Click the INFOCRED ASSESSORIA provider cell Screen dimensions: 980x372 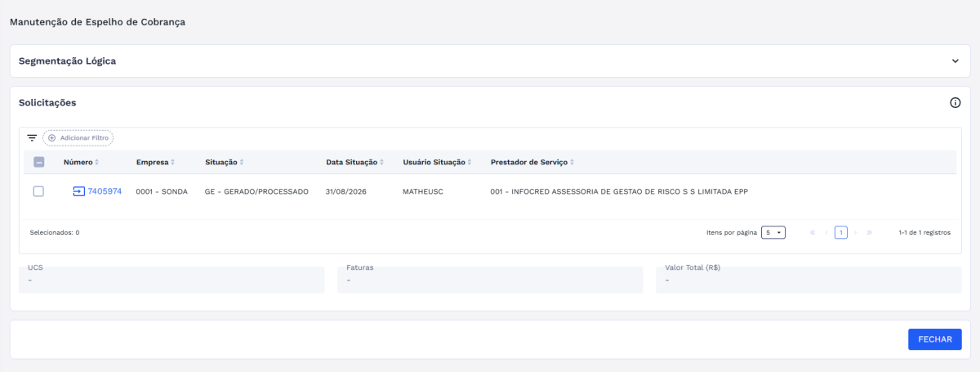620,191
